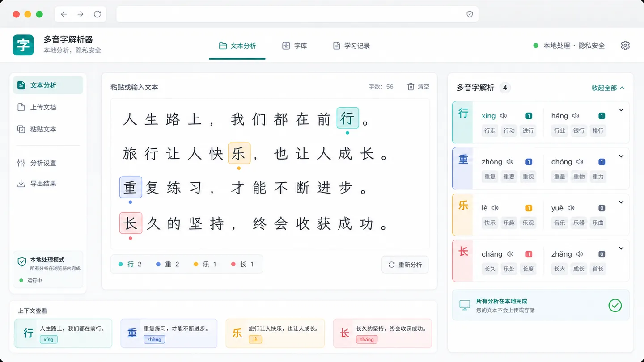Click legend item 行 2
The width and height of the screenshot is (644, 362).
(x=130, y=264)
